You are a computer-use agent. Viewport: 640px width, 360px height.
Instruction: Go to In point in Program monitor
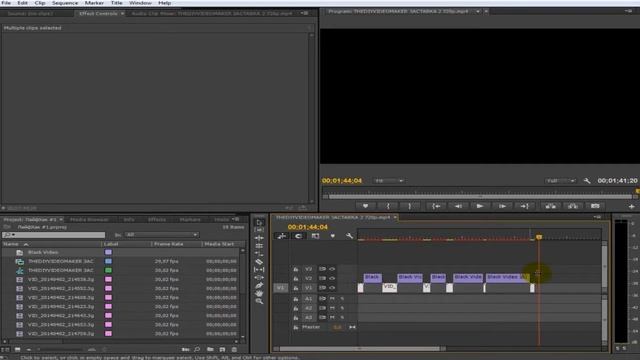point(436,206)
